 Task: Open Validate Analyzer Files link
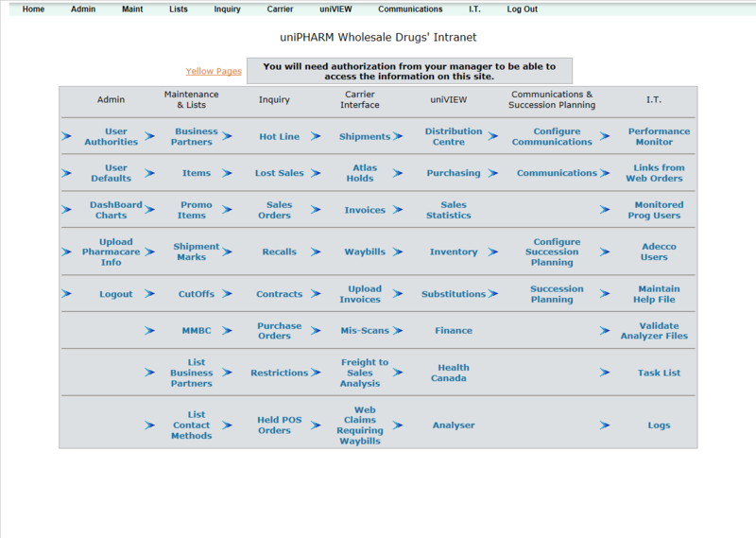pyautogui.click(x=654, y=331)
